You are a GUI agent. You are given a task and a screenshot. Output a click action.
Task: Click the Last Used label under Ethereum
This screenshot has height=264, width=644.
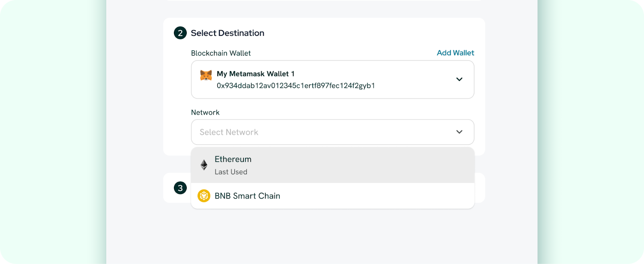pos(231,172)
